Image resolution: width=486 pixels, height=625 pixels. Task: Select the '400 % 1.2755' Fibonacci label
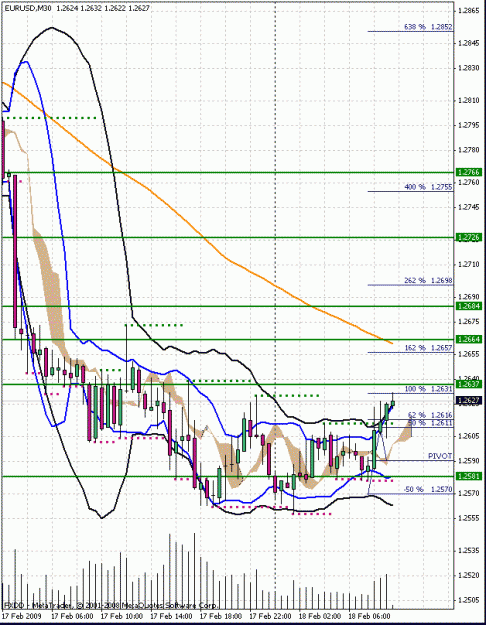(x=428, y=187)
